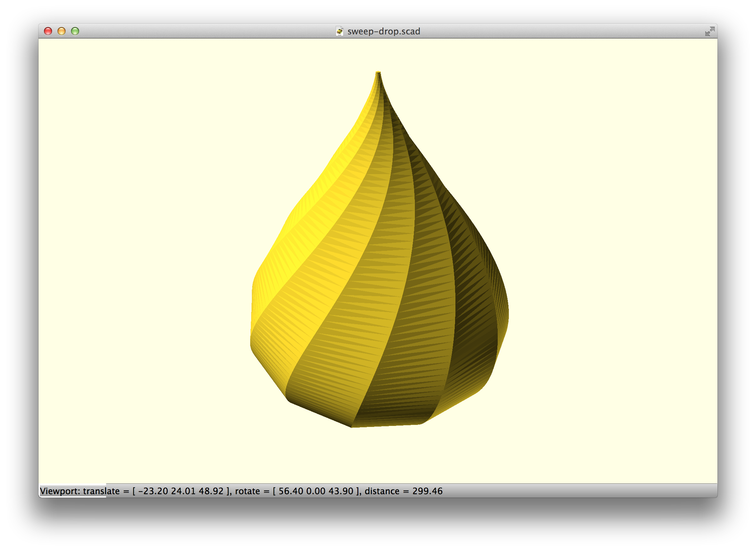The width and height of the screenshot is (756, 551).
Task: Click the rotate values in status bar
Action: point(316,491)
